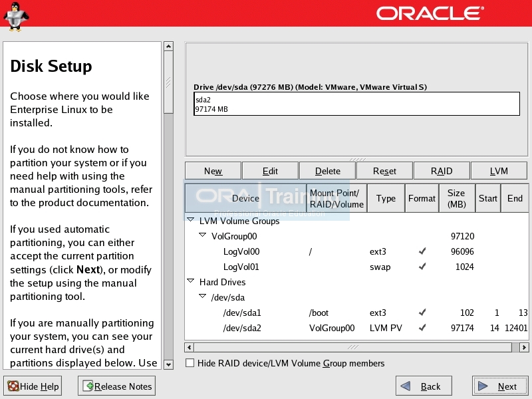
Task: Open the LVM configuration button
Action: [x=499, y=171]
